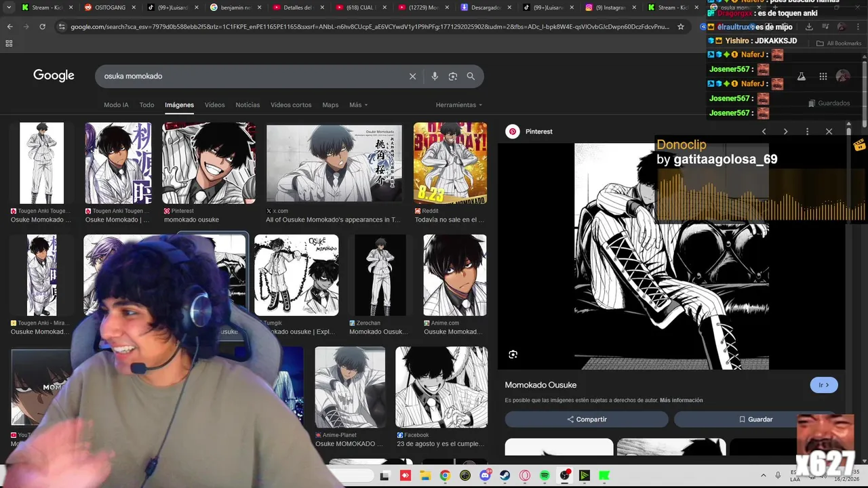Go back in browser history

tap(9, 26)
